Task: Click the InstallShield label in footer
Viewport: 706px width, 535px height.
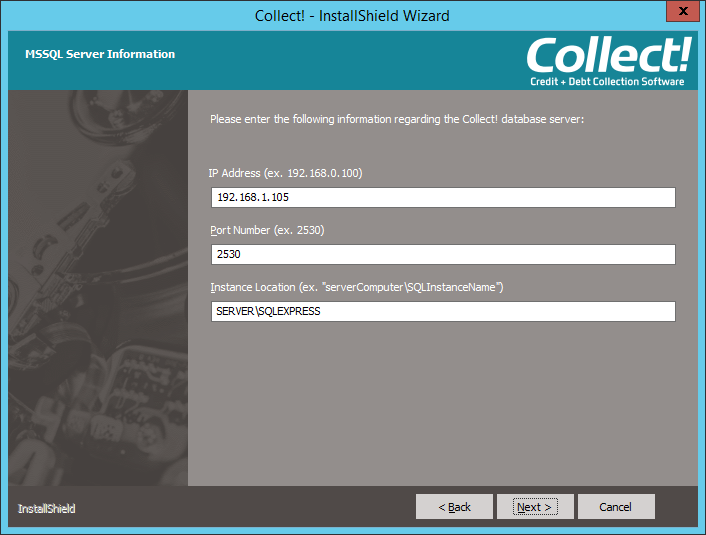Action: (46, 508)
